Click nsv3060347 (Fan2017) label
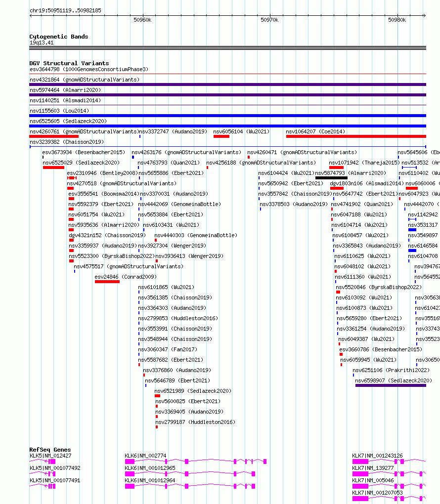 click(x=168, y=349)
